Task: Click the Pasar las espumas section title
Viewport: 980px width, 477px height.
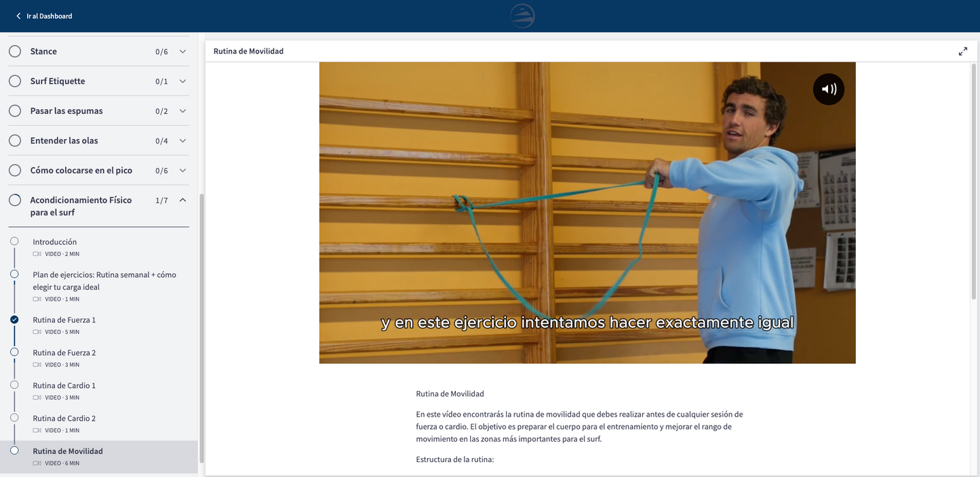Action: [x=66, y=111]
